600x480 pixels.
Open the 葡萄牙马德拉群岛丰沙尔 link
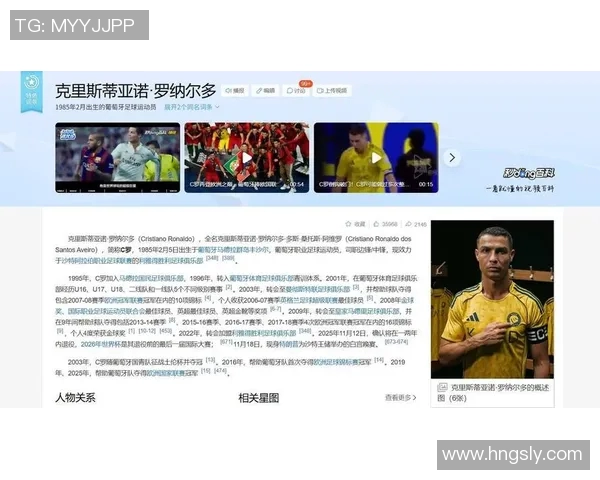point(233,250)
